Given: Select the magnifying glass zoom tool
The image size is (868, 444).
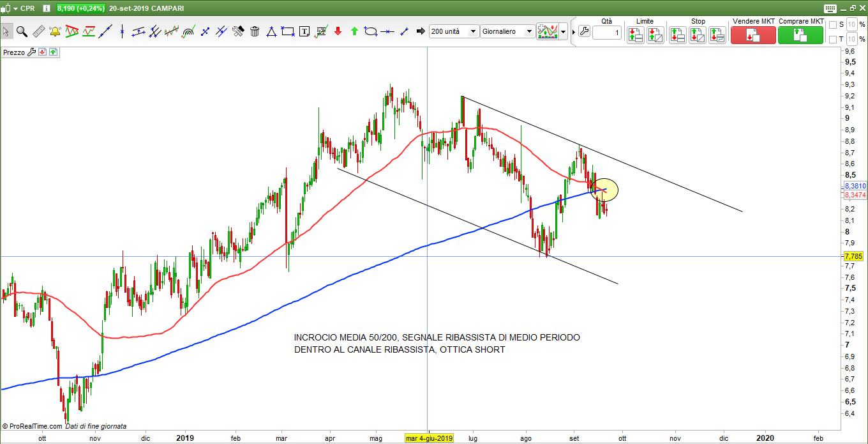Looking at the screenshot, I should click(22, 31).
